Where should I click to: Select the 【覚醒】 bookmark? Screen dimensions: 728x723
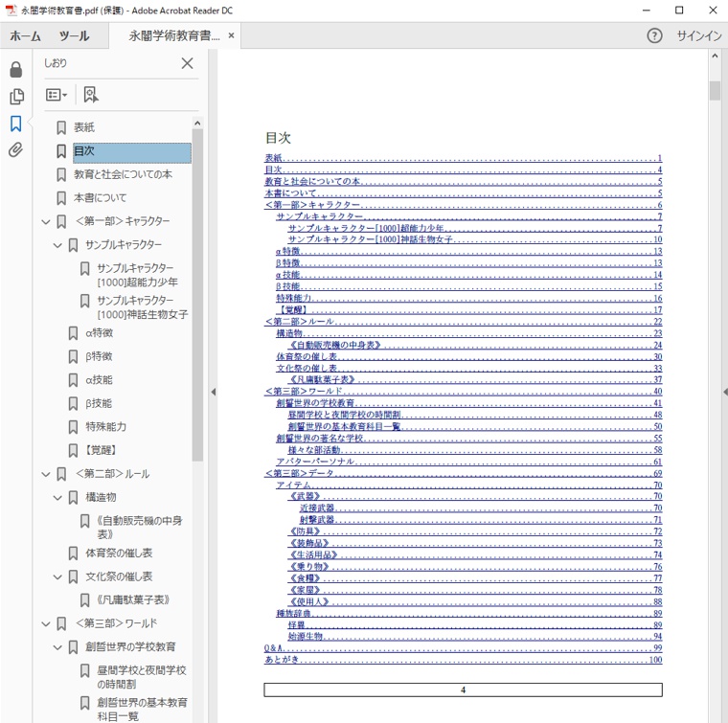[101, 450]
